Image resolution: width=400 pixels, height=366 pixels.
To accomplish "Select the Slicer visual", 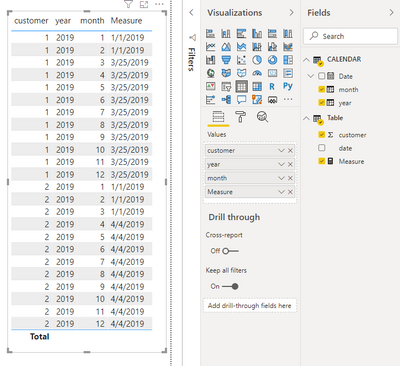I will (x=226, y=87).
